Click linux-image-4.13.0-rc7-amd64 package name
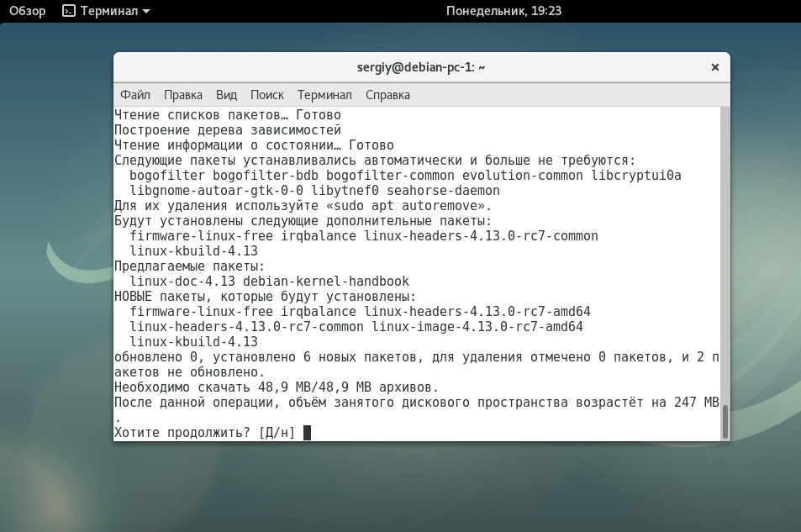Viewport: 801px width, 532px height. [x=477, y=327]
